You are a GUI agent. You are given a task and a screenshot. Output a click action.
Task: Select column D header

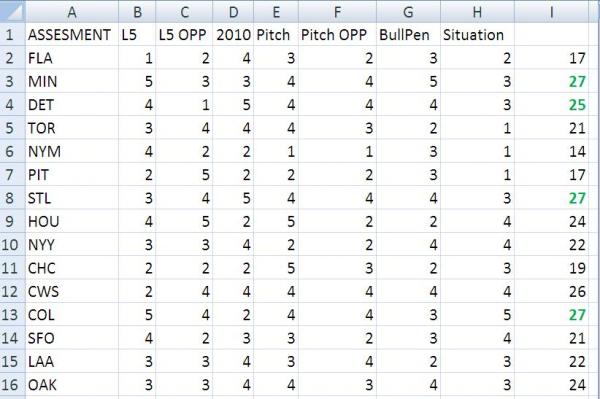[x=233, y=11]
